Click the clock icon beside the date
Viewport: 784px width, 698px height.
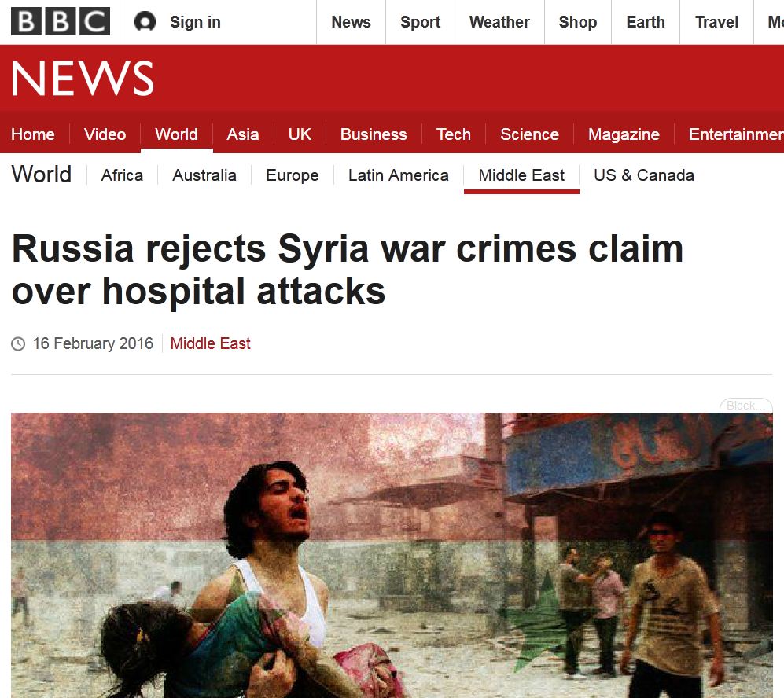click(x=18, y=343)
